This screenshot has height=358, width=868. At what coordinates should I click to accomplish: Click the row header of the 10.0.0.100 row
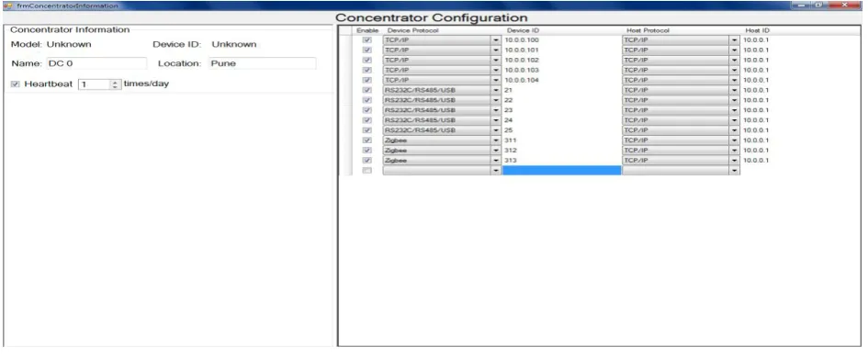344,40
